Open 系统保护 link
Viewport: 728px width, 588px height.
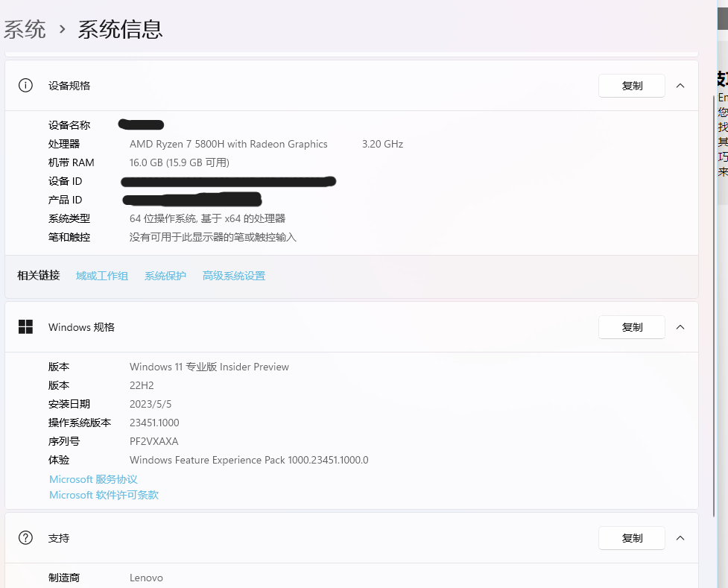click(x=165, y=276)
